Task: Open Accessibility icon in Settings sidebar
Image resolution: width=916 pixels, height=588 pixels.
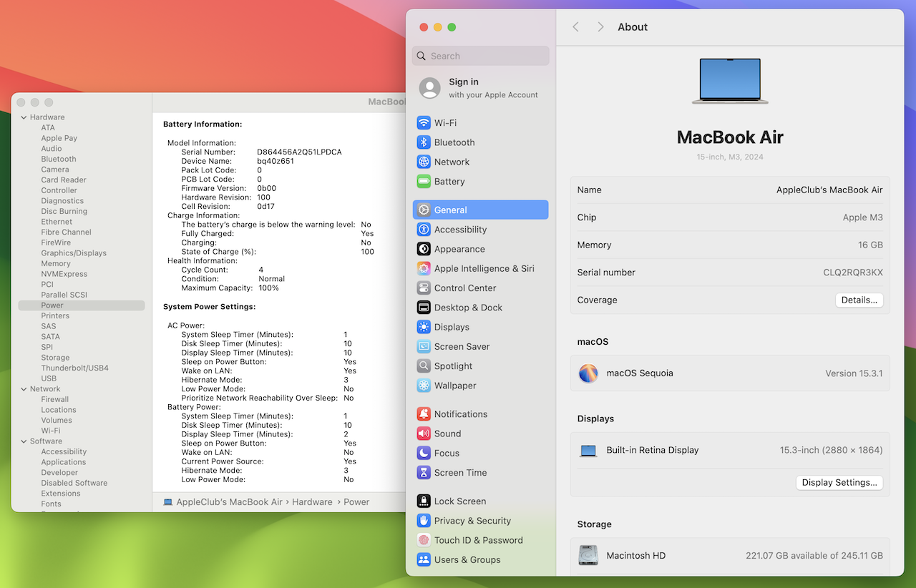Action: 424,230
